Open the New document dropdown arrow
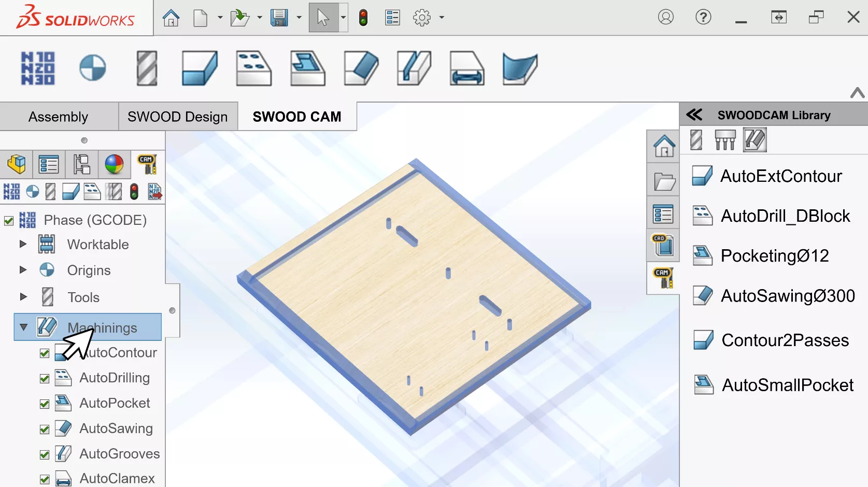The image size is (868, 487). click(220, 18)
